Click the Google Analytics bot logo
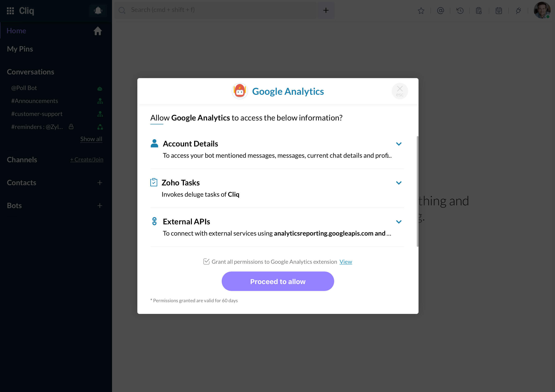This screenshot has height=392, width=555. tap(240, 91)
